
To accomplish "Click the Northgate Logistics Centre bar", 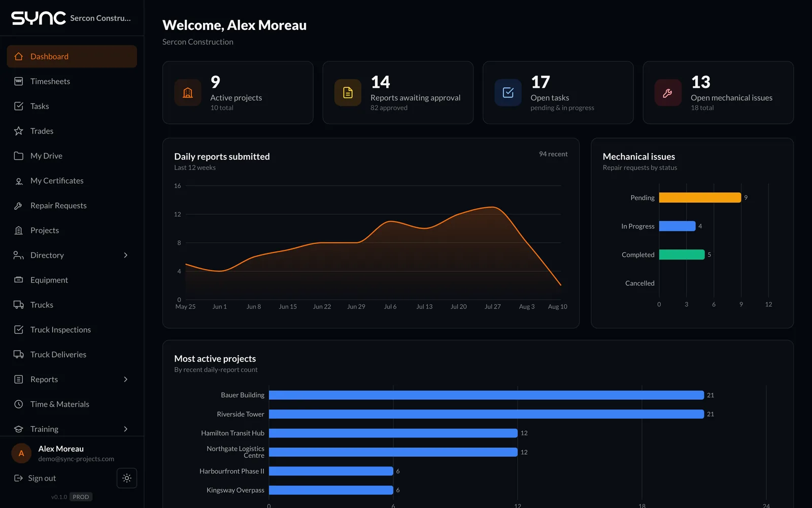I will click(393, 452).
